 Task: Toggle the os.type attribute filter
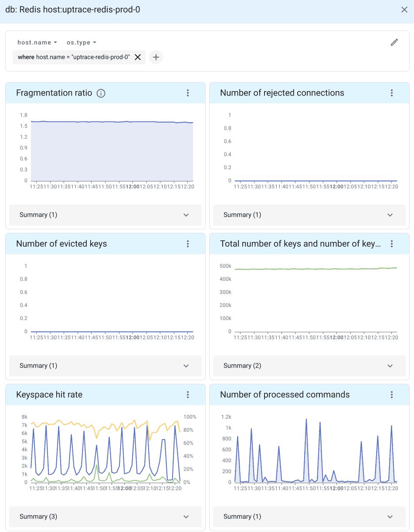81,42
